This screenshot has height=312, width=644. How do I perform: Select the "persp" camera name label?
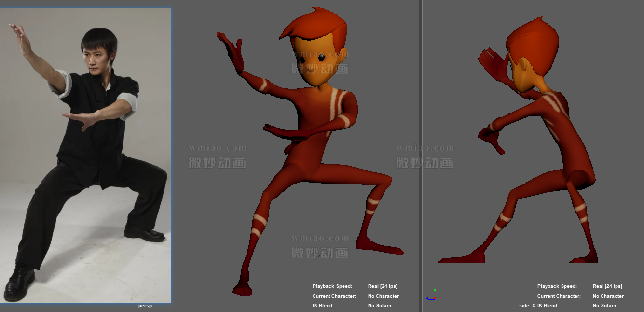click(x=145, y=306)
